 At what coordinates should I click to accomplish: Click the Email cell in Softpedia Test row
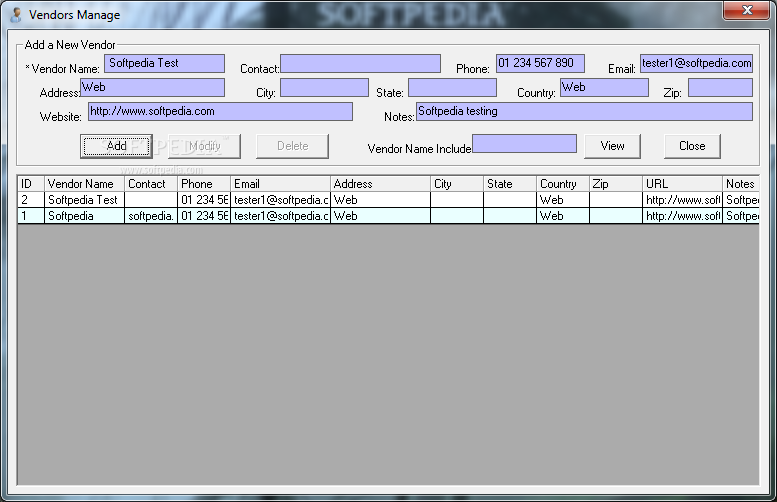point(280,200)
